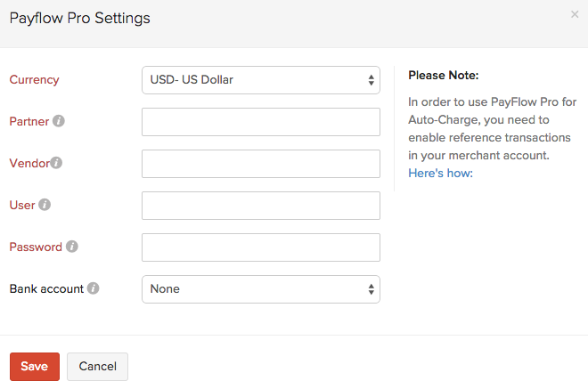Click the Password input field
The height and width of the screenshot is (389, 588).
(x=260, y=247)
